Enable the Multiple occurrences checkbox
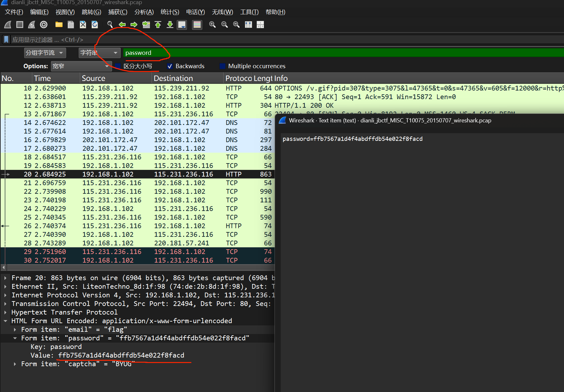Screen dimensions: 564x392 click(222, 66)
